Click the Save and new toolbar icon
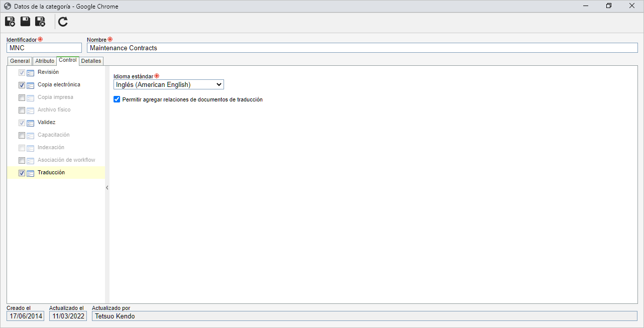Screen dimensions: 644x328 coord(10,22)
